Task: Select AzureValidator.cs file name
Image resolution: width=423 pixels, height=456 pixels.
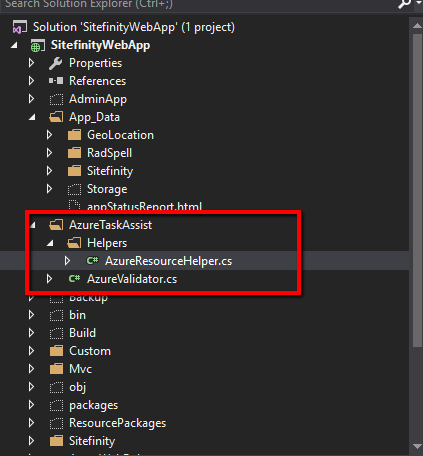Action: pyautogui.click(x=132, y=279)
